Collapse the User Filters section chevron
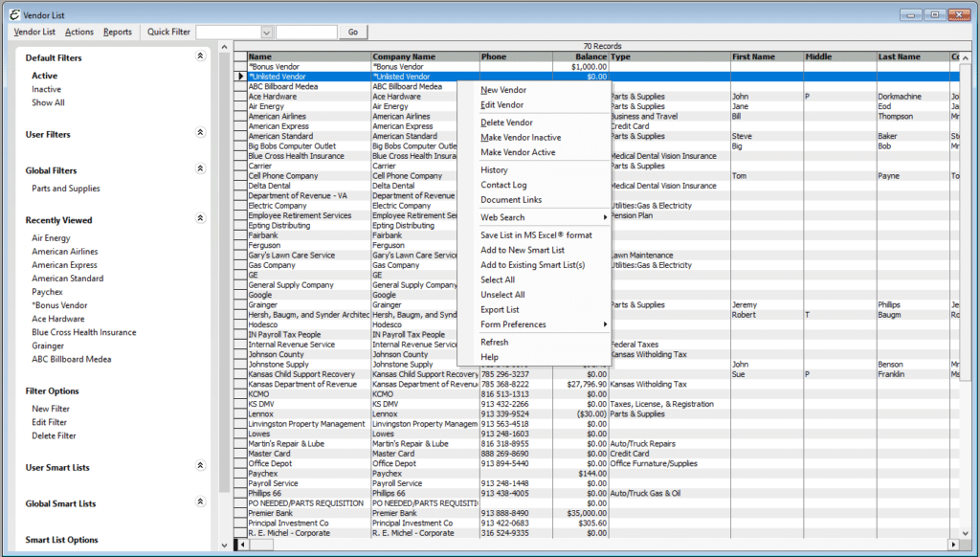 (200, 134)
